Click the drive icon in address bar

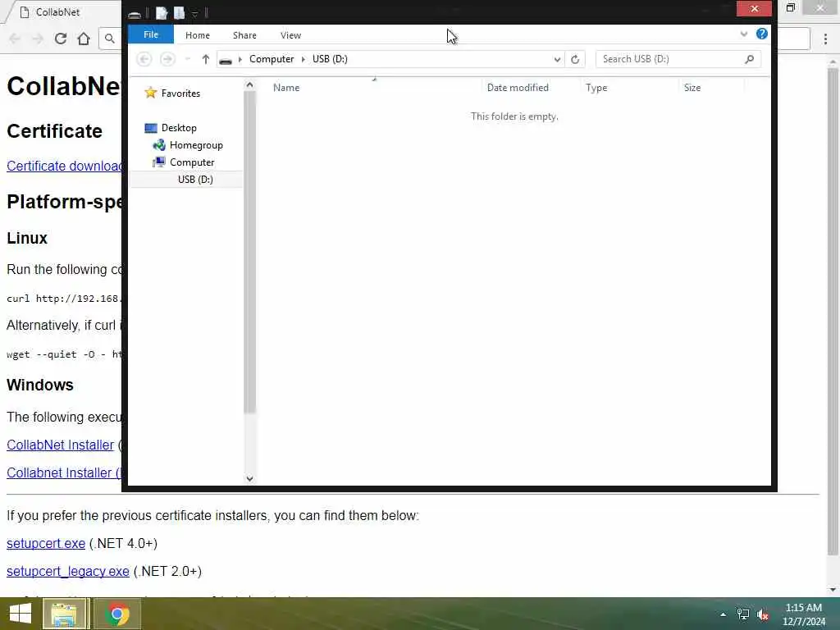226,60
